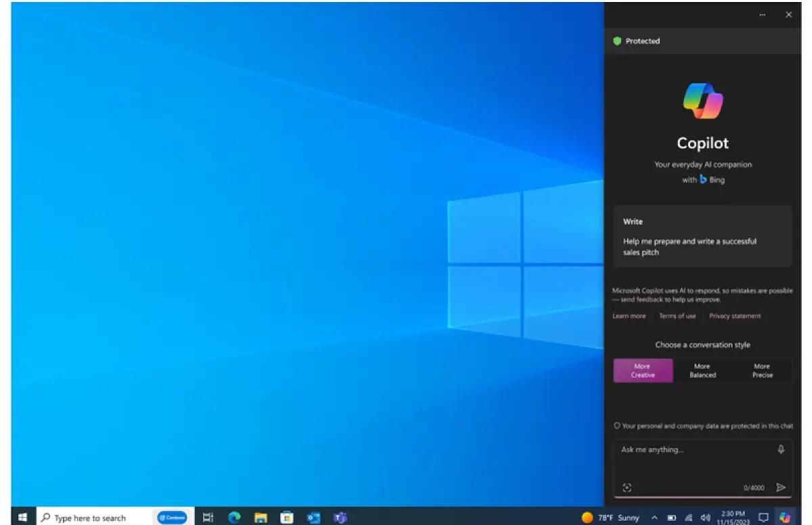Click the 0/4000 character counter

coord(754,488)
